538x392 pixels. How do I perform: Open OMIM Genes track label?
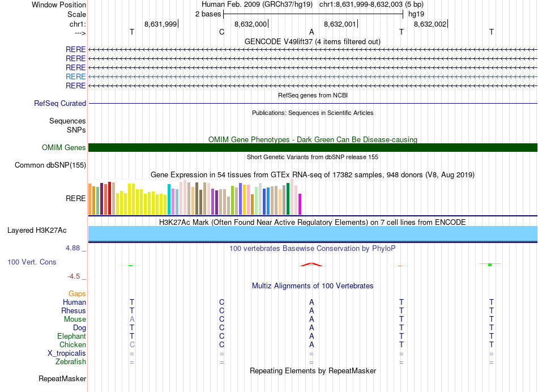63,148
